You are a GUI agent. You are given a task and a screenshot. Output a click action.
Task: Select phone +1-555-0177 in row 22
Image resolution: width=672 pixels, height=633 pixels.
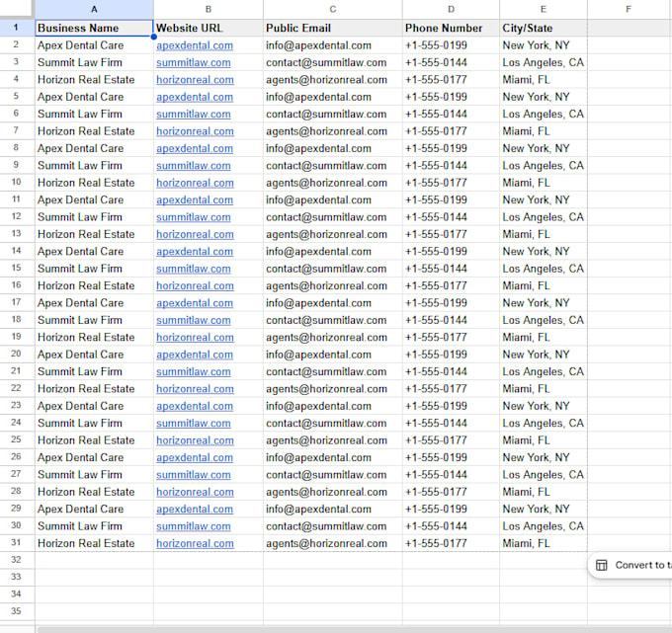(x=451, y=389)
